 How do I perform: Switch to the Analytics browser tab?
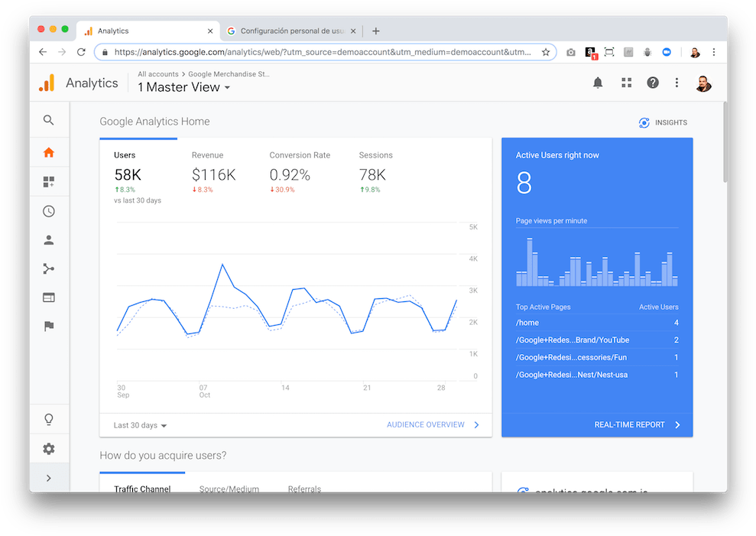(x=148, y=31)
